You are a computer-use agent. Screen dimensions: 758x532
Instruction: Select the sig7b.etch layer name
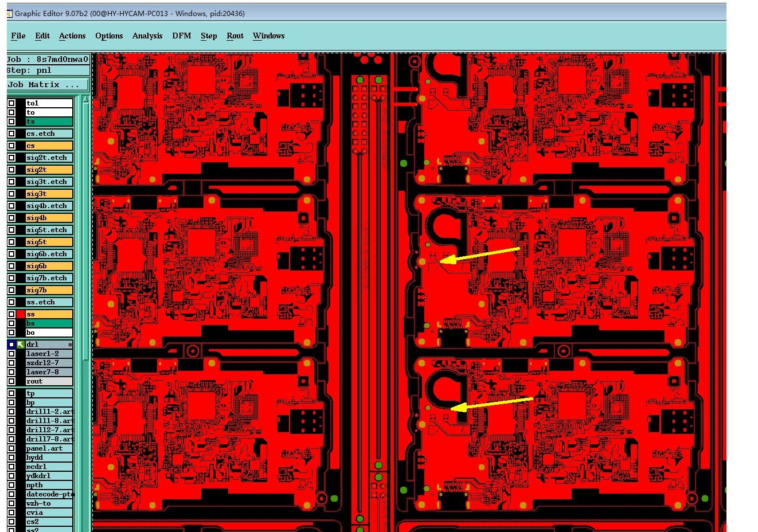point(49,278)
